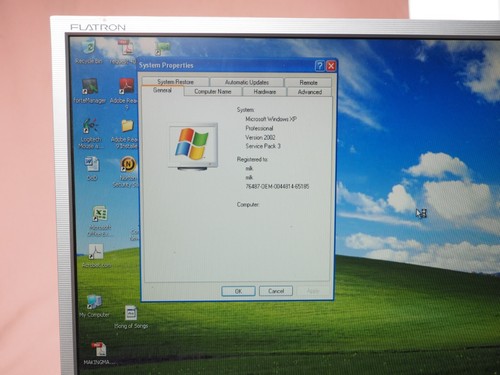Open the green shortcut icon at top of desktop
500x375 pixels.
[x=162, y=48]
